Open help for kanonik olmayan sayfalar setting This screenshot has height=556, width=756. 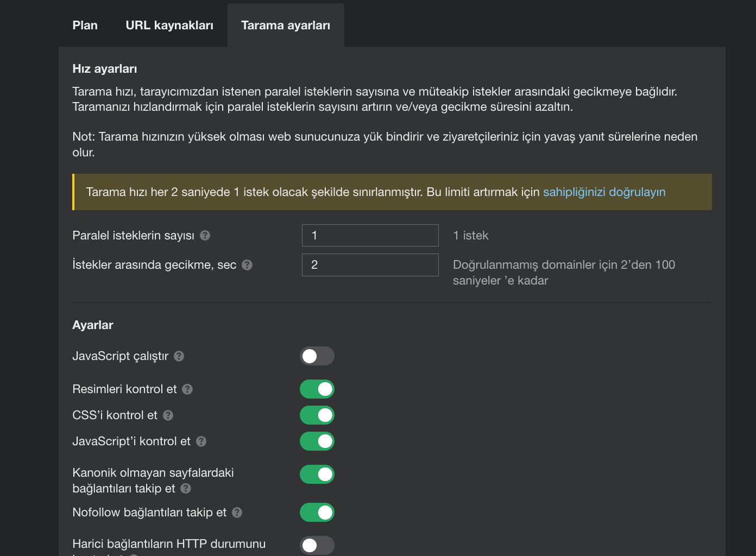pyautogui.click(x=186, y=488)
